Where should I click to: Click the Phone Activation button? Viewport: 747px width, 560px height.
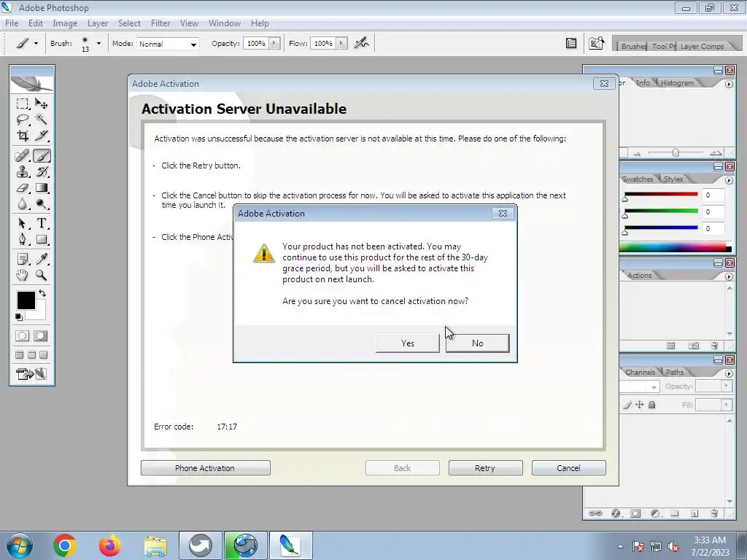205,468
